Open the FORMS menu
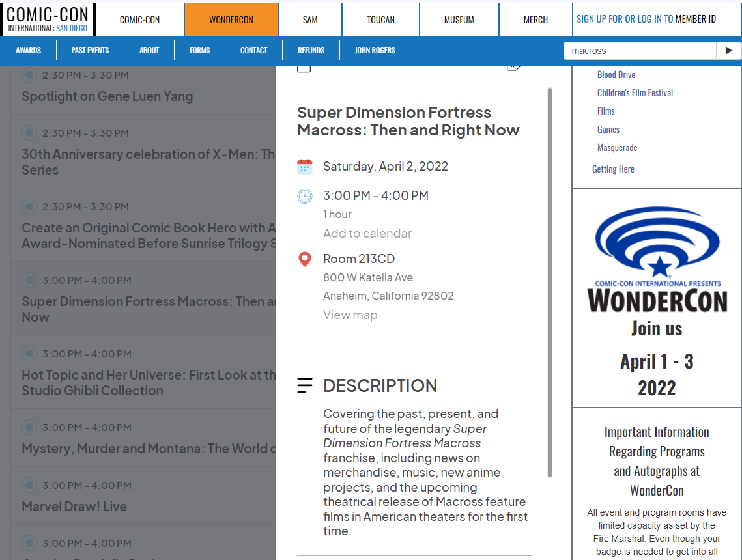 200,50
